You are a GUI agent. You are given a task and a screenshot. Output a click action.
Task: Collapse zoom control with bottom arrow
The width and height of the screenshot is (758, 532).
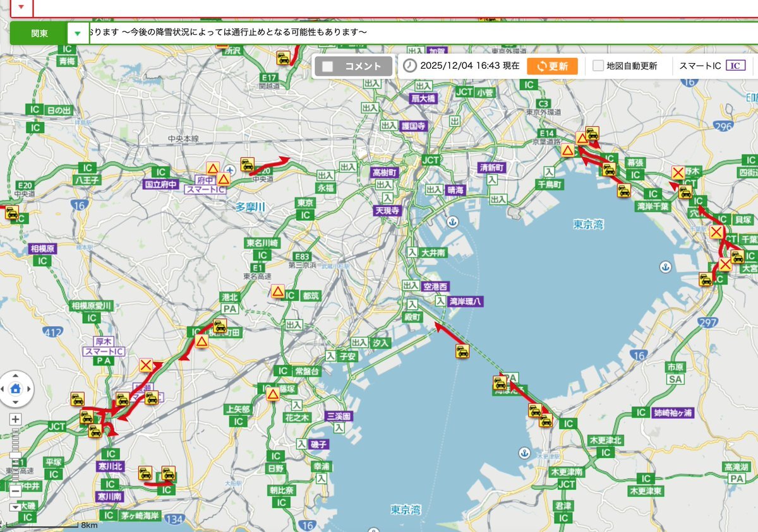[x=16, y=507]
